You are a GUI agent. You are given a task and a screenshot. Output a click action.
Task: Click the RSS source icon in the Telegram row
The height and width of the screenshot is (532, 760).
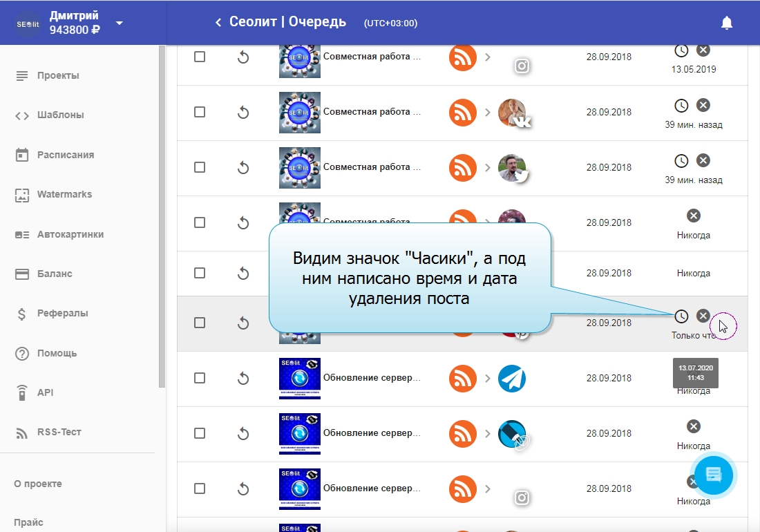(463, 378)
